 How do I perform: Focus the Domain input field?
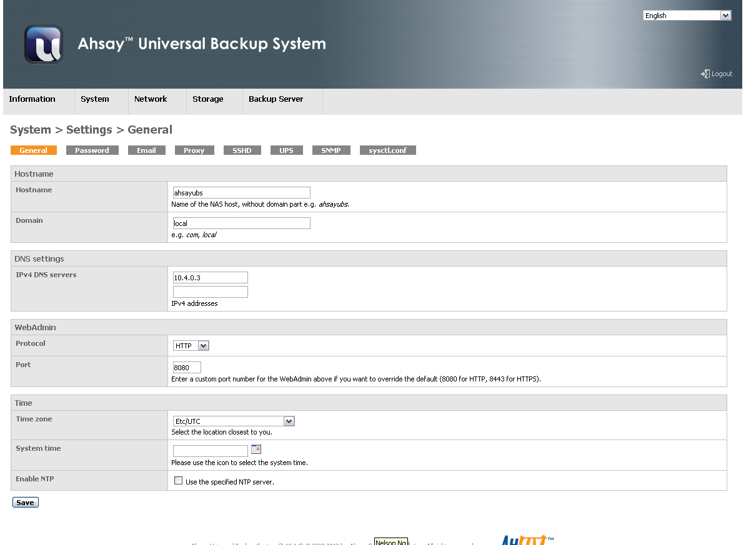tap(241, 223)
